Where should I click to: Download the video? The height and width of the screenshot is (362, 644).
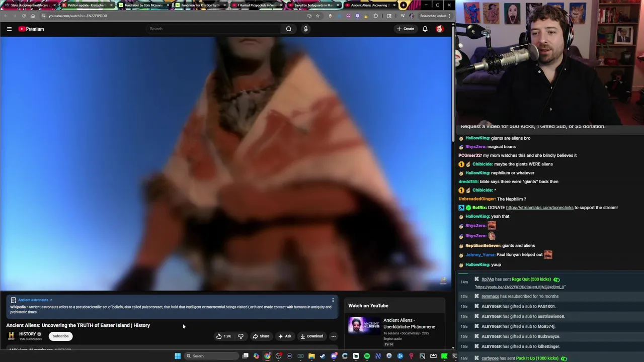(311, 336)
